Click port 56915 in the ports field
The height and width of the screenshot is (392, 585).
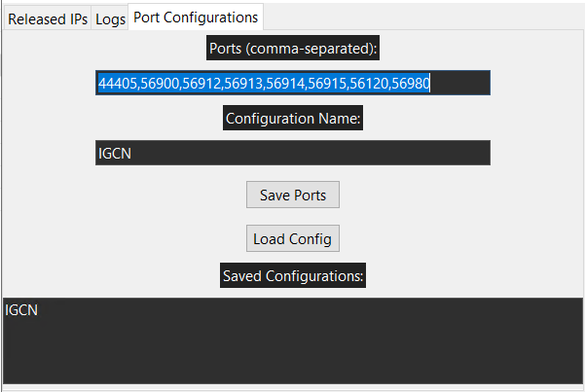coord(327,83)
